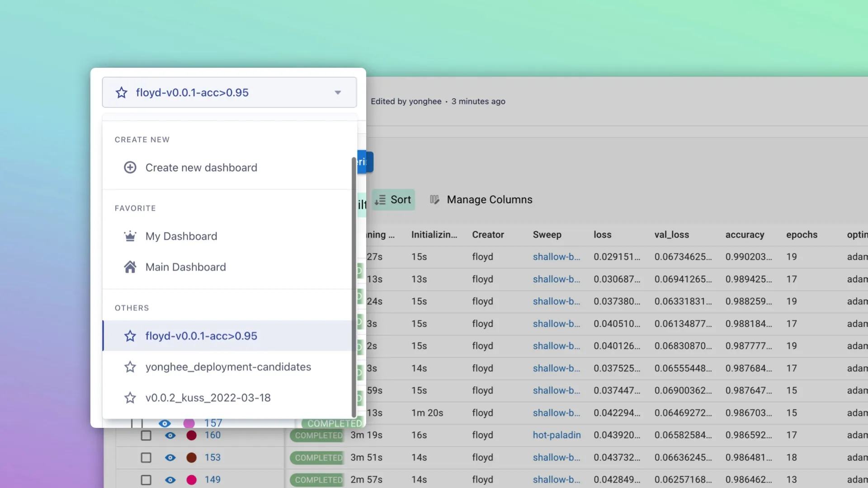Hide run 160 using eye icon

(170, 435)
